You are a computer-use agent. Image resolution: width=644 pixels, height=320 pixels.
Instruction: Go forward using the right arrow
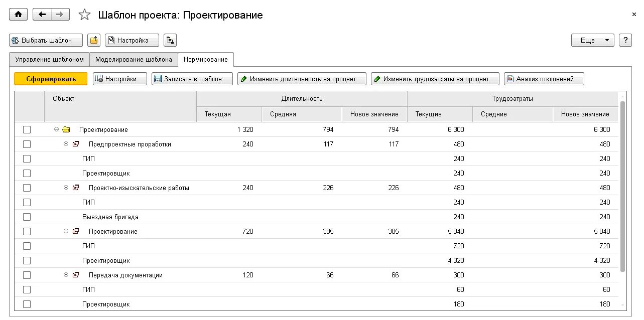coord(60,15)
